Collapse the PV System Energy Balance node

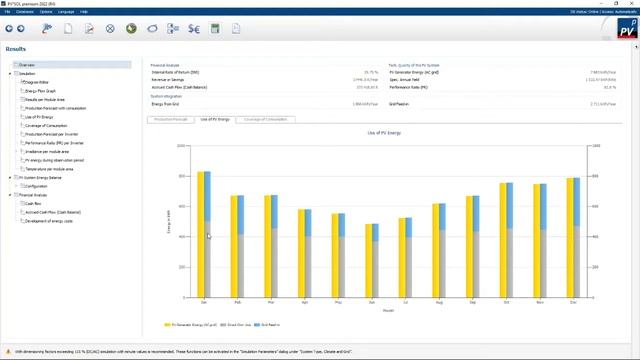tap(10, 178)
